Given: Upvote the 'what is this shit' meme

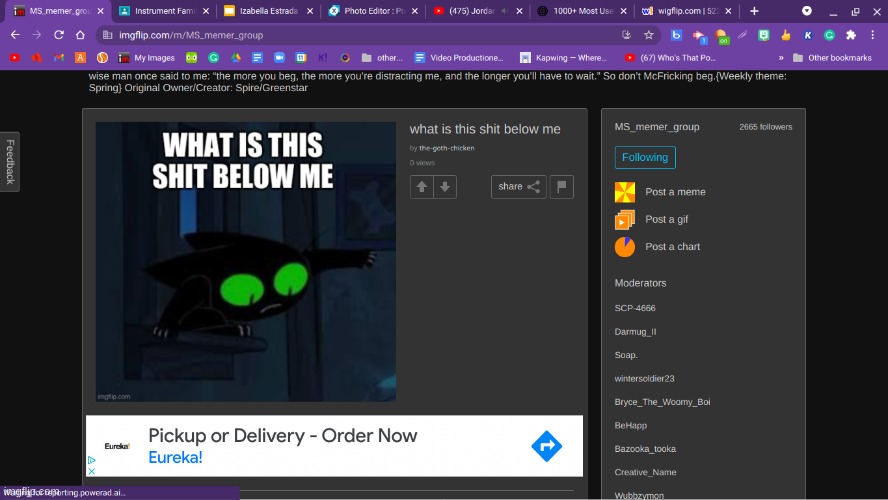Looking at the screenshot, I should [x=421, y=187].
